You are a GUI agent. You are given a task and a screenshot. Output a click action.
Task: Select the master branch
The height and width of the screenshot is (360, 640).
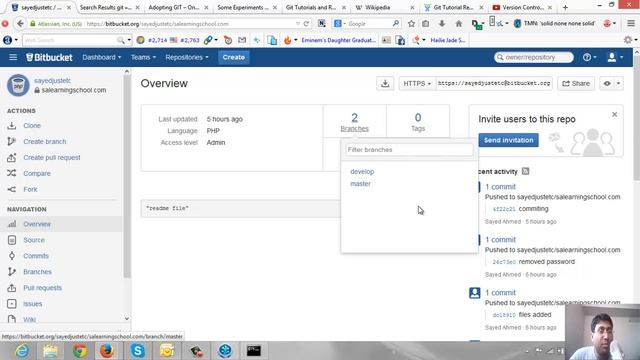(360, 184)
